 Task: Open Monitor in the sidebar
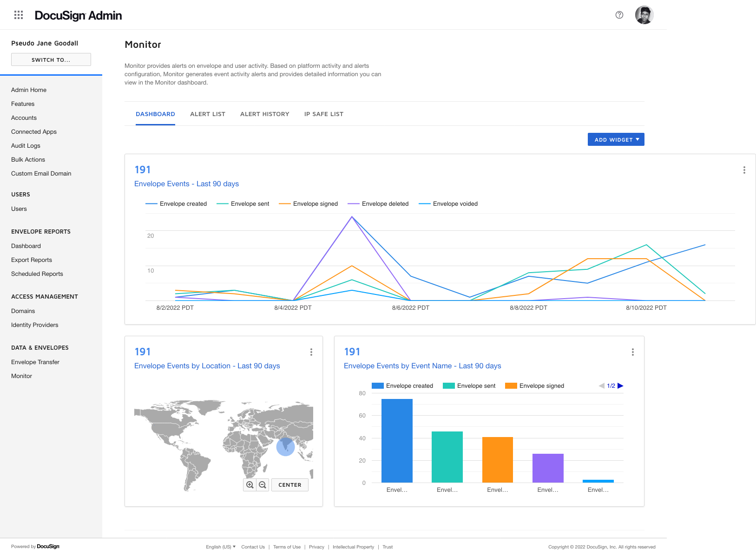(21, 376)
